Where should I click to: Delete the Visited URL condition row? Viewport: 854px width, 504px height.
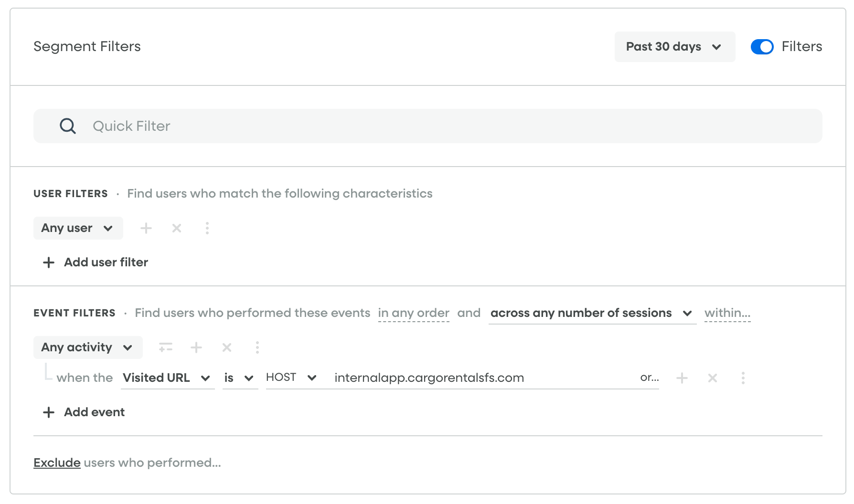coord(713,378)
